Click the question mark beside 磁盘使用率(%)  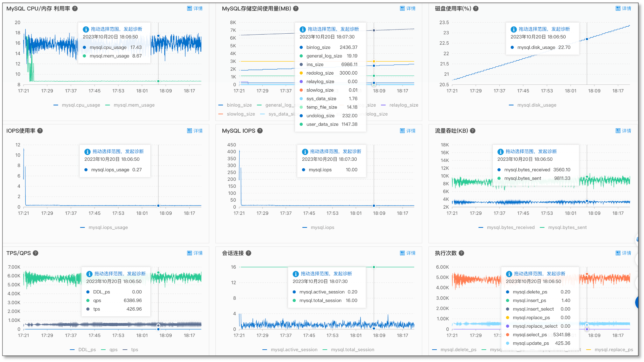[476, 9]
